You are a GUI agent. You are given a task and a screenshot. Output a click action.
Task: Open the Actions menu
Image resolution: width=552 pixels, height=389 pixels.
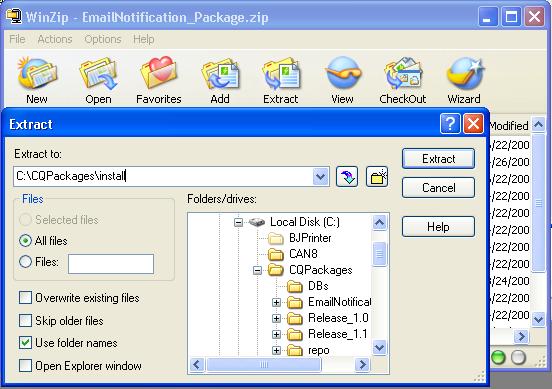click(x=55, y=39)
